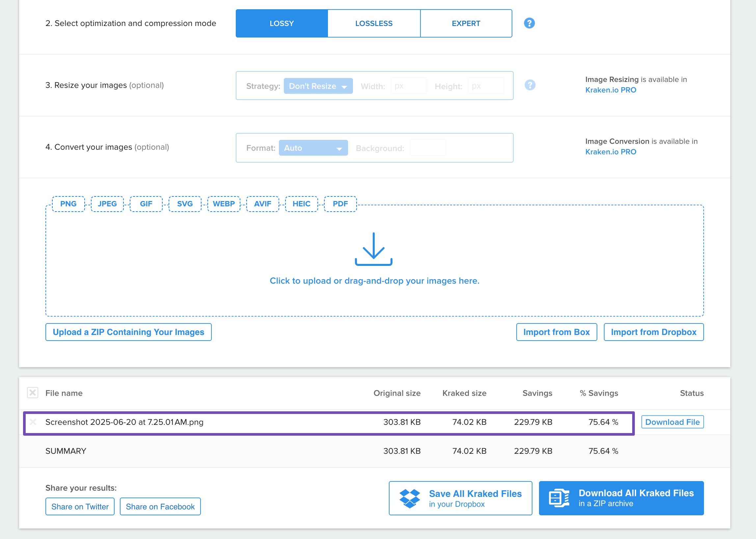Switch to LOSSLESS compression mode

[373, 24]
